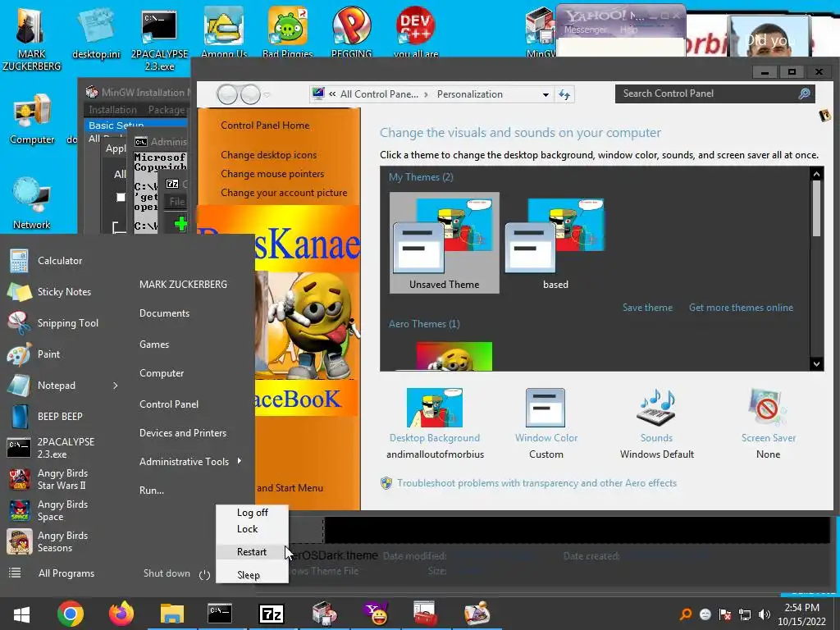Viewport: 840px width, 630px height.
Task: Click the search magnifier in Control Panel
Action: click(x=804, y=94)
